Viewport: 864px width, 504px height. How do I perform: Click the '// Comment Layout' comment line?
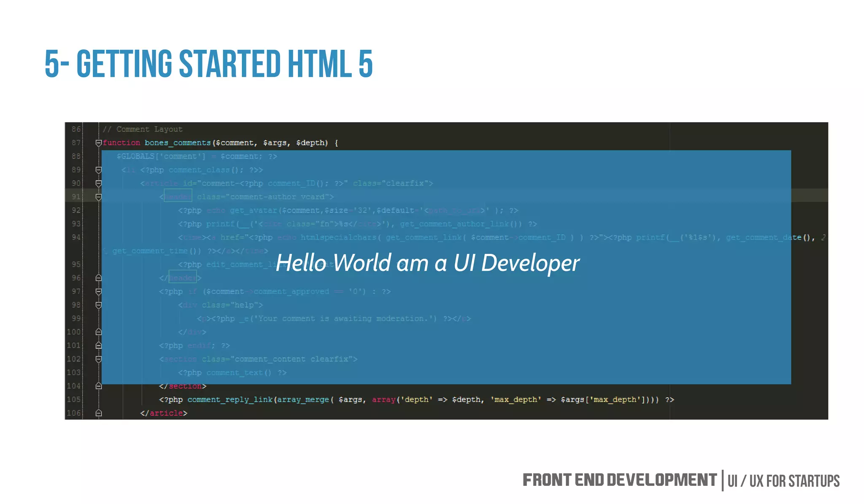[143, 129]
